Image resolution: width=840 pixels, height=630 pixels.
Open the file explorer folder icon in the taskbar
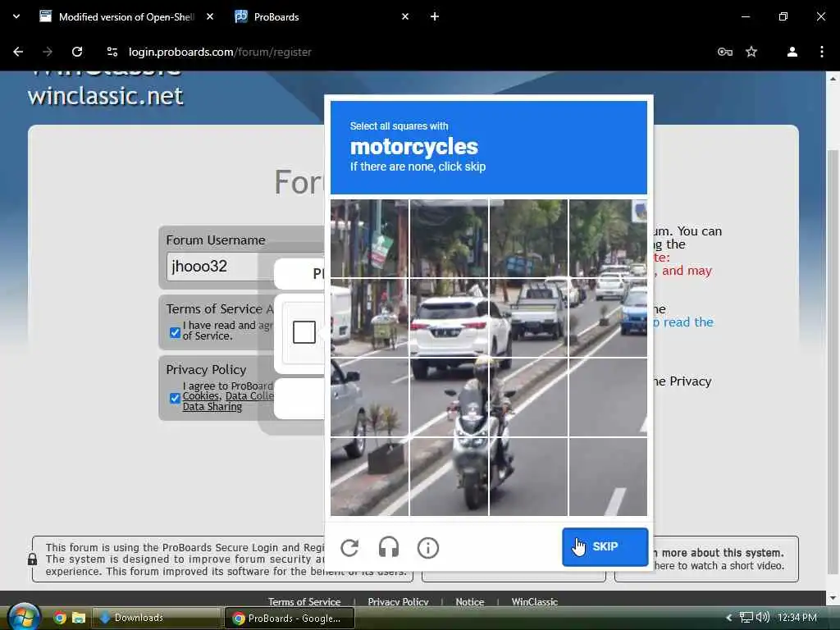tap(79, 618)
